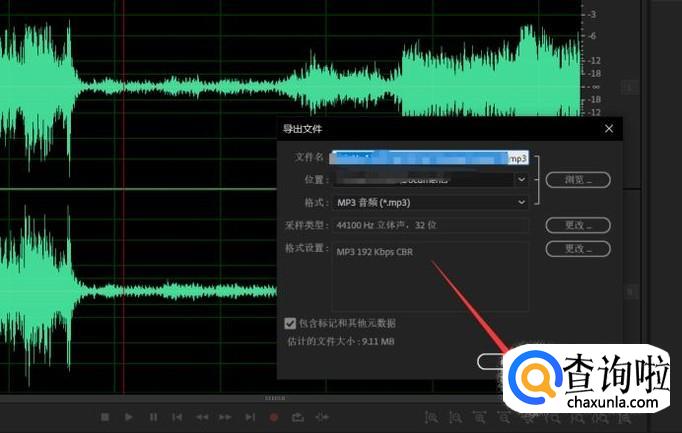Zoom in at the out point
682x433 pixels.
tap(578, 418)
